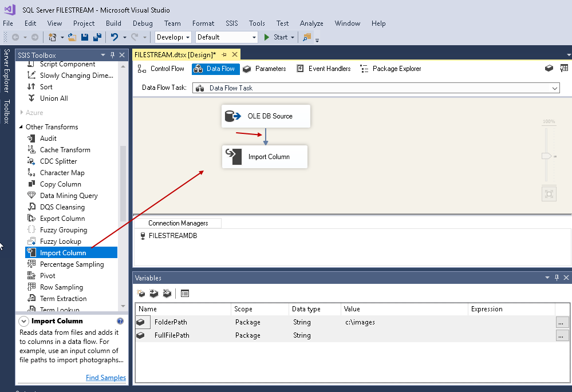This screenshot has height=392, width=572.
Task: Open the Package Explorer tab
Action: pyautogui.click(x=390, y=69)
